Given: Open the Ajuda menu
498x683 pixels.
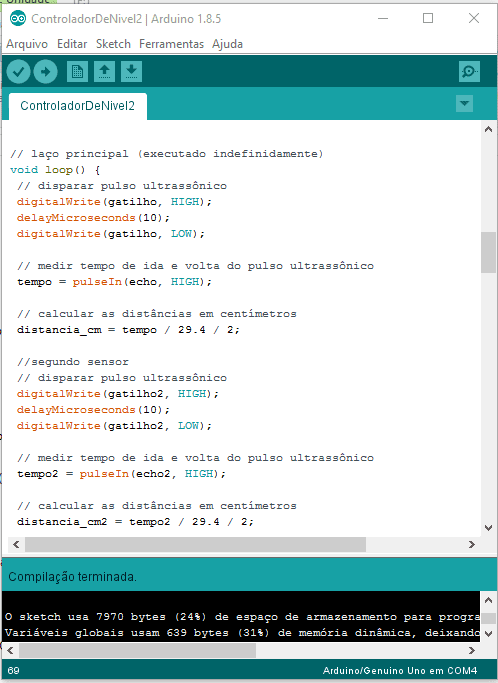Looking at the screenshot, I should click(227, 44).
